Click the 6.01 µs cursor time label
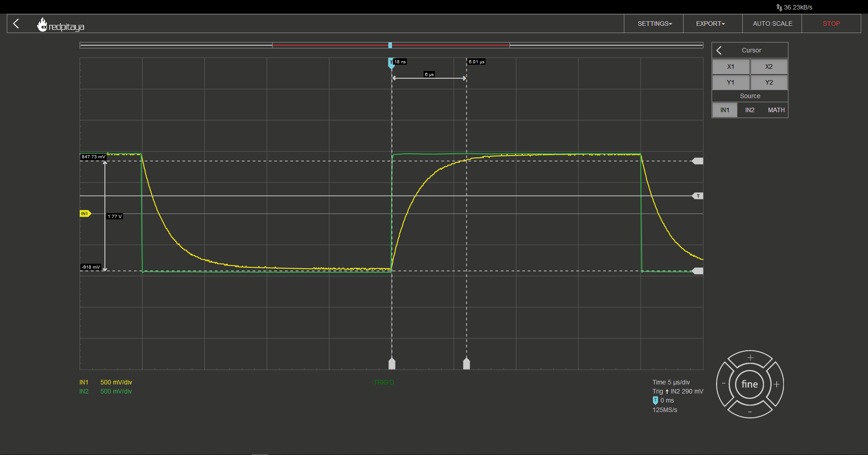 (476, 62)
